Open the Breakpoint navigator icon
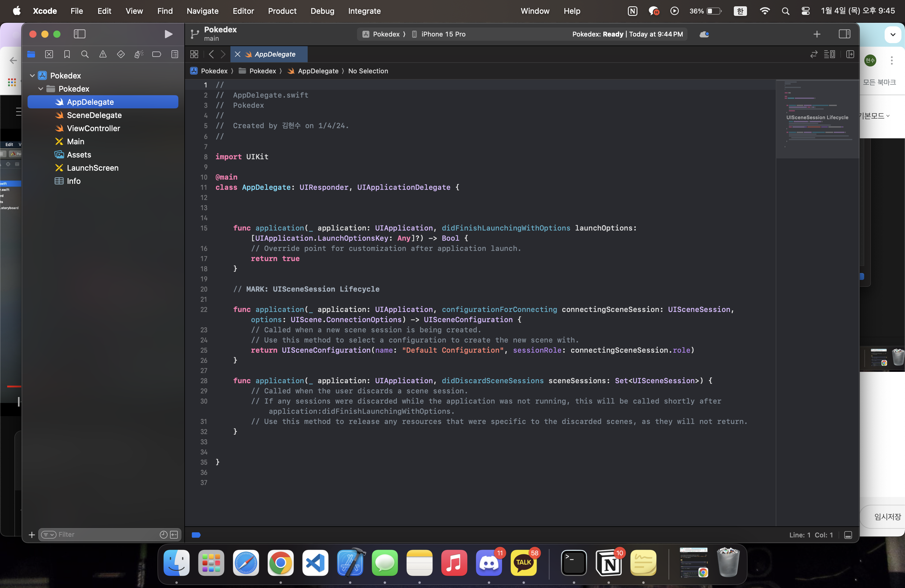Screen dimensions: 905x588 156,54
